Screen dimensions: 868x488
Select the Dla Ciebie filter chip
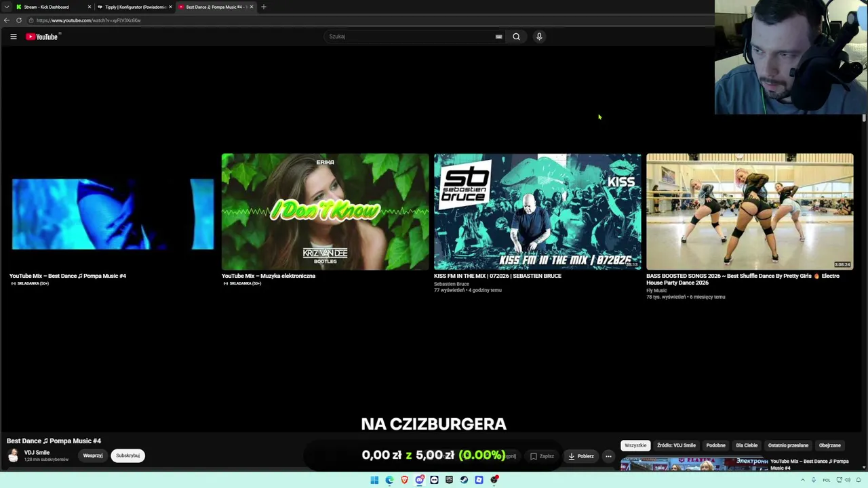click(747, 445)
